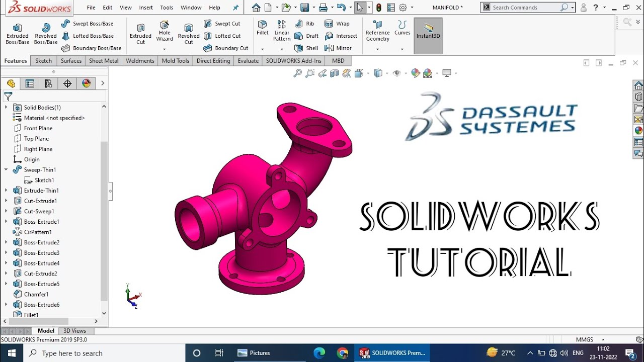Show more manager tabs with chevron
The image size is (644, 362).
[x=103, y=83]
